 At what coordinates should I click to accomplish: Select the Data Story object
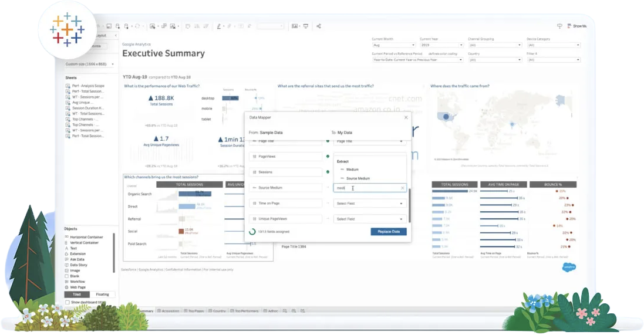(x=76, y=265)
